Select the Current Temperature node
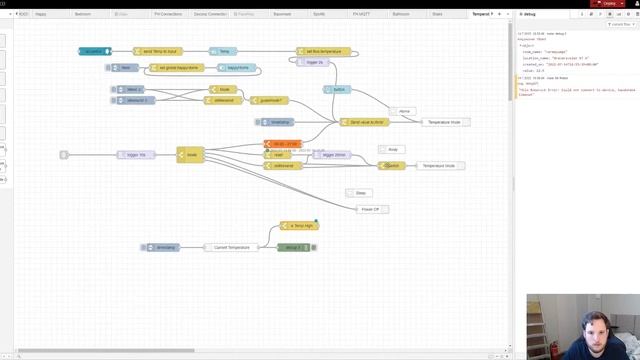 (x=231, y=247)
